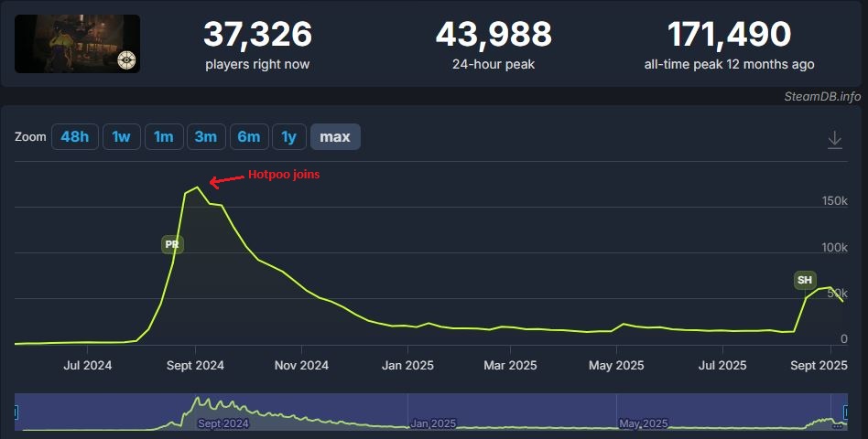The width and height of the screenshot is (868, 439).
Task: Click the SH event marker on chart
Action: coord(805,280)
